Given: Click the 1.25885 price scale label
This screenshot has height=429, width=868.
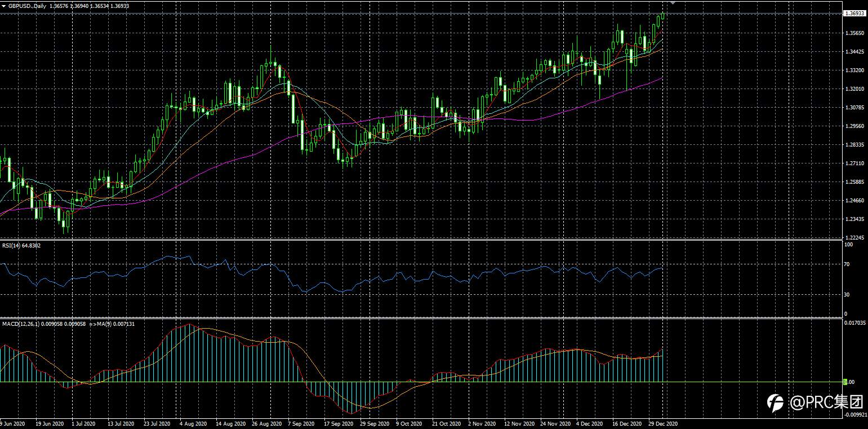Looking at the screenshot, I should point(854,182).
